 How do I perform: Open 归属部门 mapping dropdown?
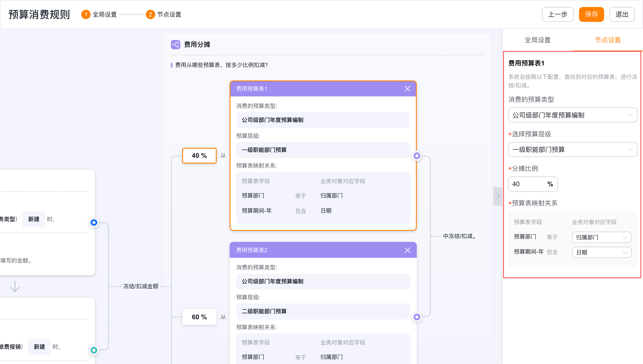coord(602,237)
